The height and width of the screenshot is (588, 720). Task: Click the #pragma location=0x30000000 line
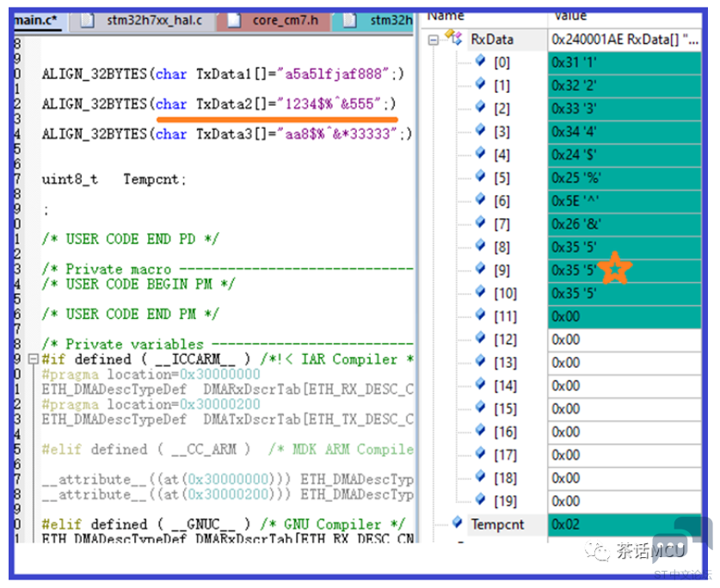click(x=151, y=375)
